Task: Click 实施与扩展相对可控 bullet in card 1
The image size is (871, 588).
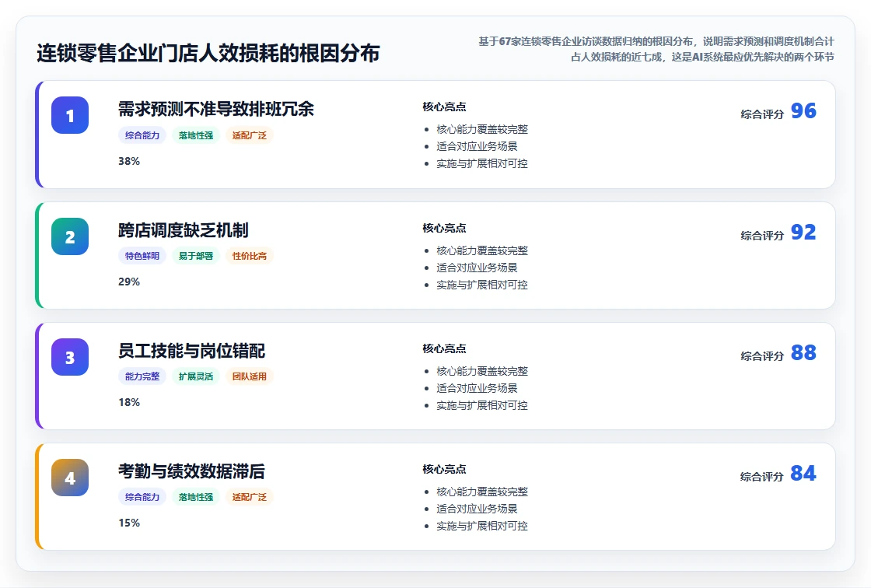Action: coord(482,164)
